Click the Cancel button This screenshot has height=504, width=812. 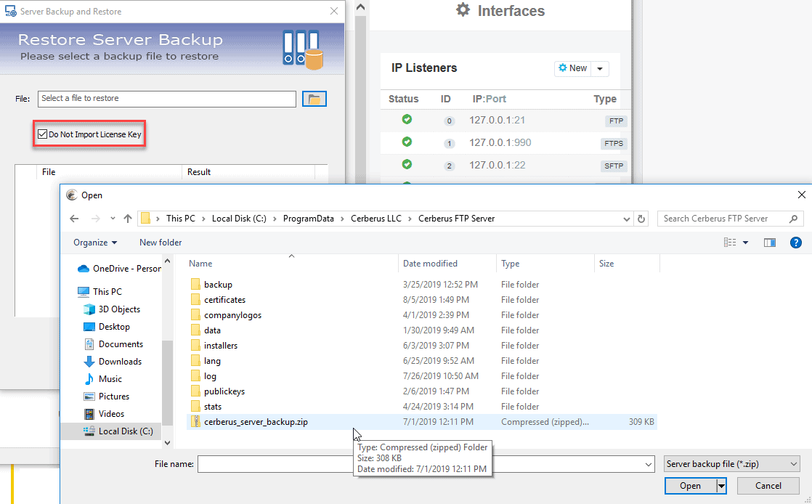coord(768,486)
